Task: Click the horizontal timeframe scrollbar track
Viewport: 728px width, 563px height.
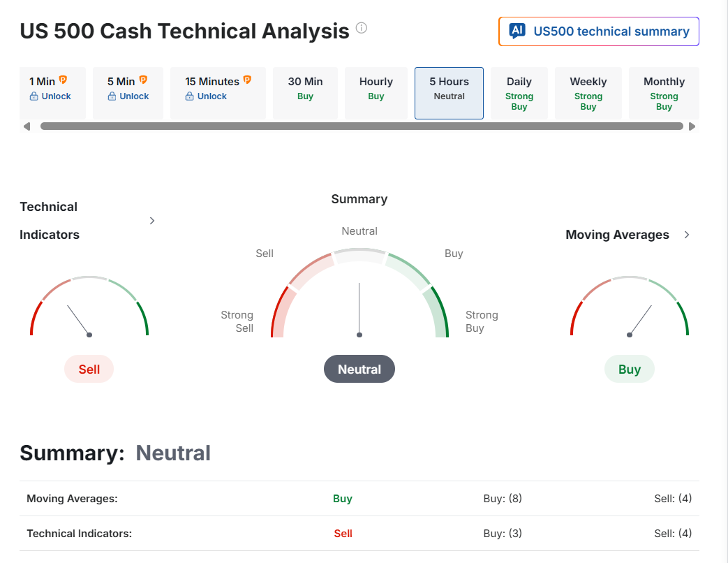Action: tap(362, 126)
